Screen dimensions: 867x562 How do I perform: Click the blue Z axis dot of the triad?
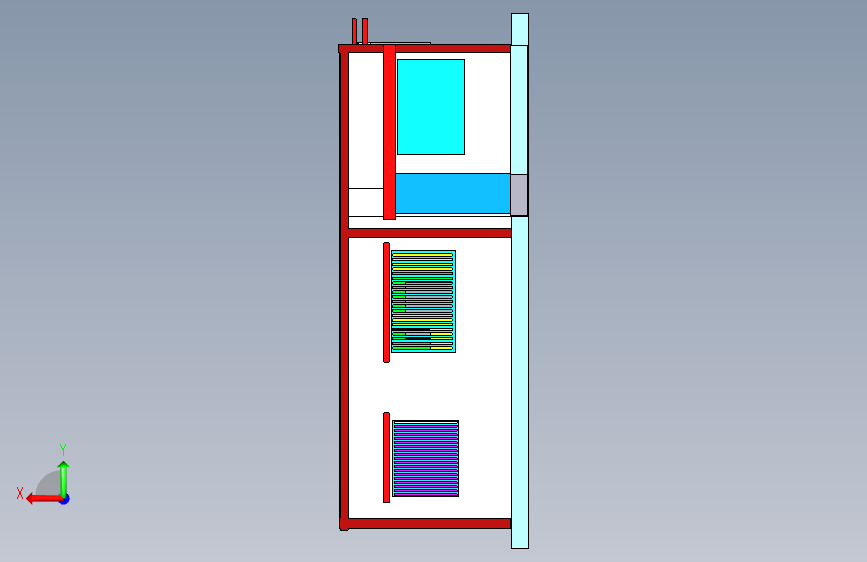coord(65,500)
